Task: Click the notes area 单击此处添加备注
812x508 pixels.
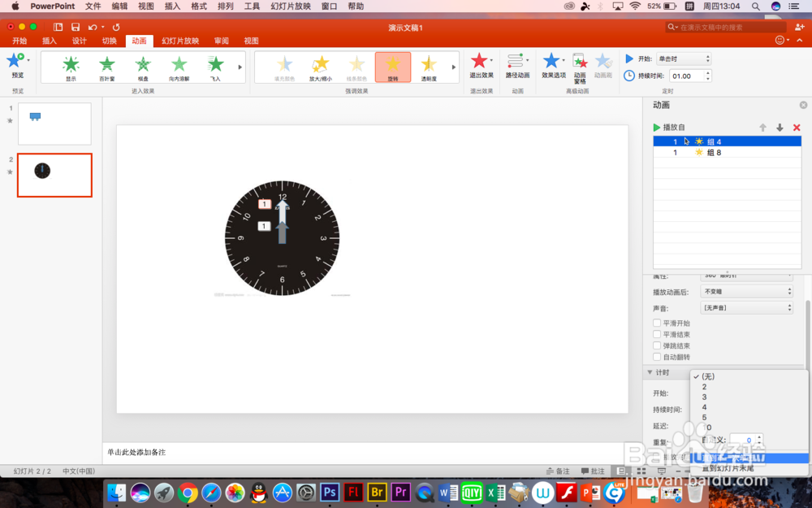Action: [x=136, y=453]
